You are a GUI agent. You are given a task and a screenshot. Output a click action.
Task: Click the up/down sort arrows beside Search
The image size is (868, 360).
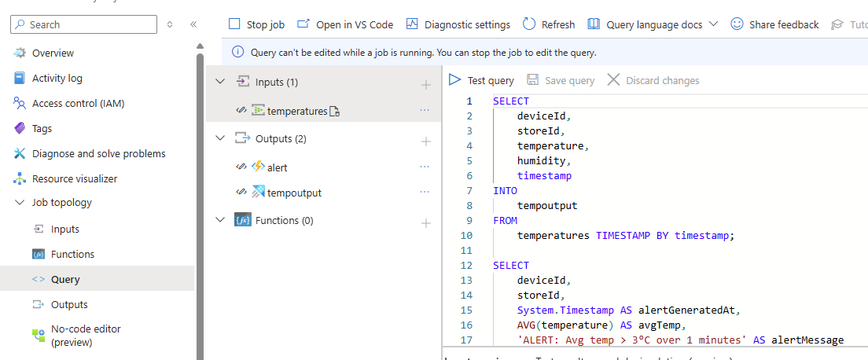[170, 24]
